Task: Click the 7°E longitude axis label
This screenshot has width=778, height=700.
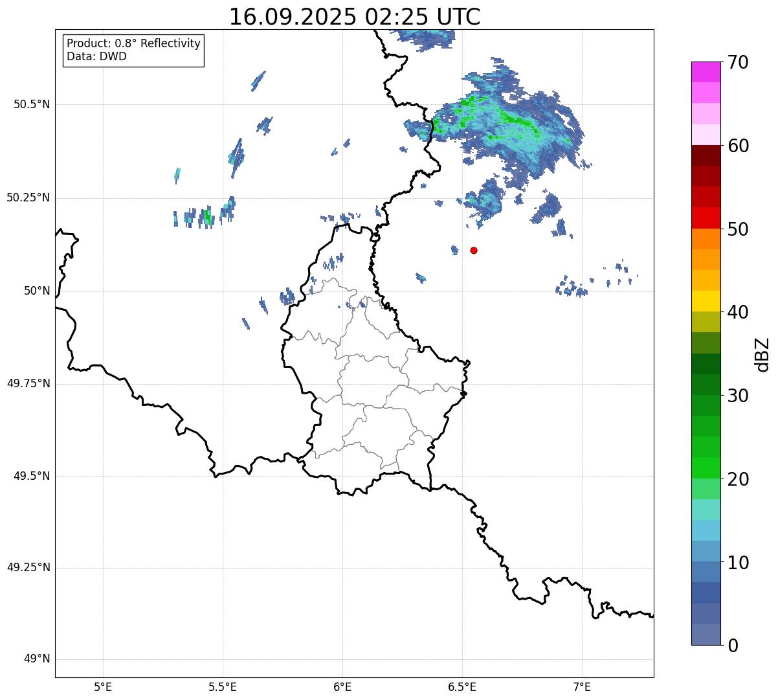Action: pyautogui.click(x=582, y=686)
